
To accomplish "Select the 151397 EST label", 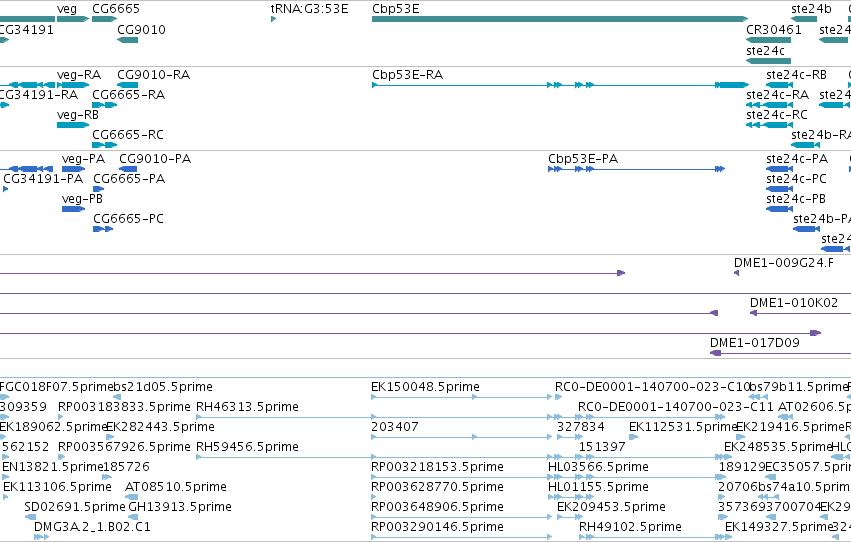I will pyautogui.click(x=602, y=447).
